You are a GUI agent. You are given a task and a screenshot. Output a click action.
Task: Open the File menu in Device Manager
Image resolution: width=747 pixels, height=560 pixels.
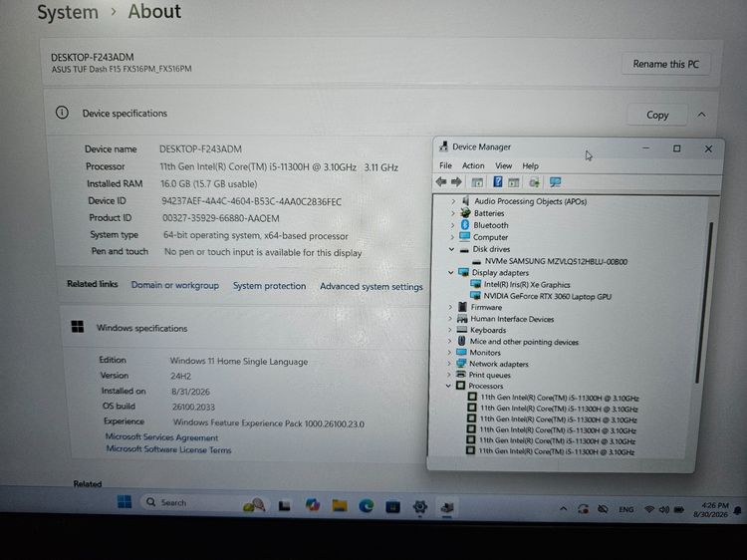click(x=445, y=165)
